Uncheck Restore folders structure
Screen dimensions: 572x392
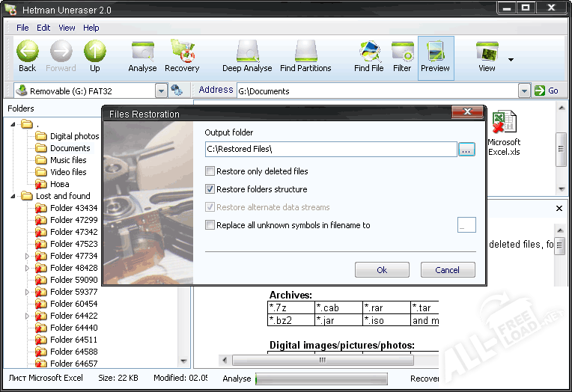(x=210, y=189)
